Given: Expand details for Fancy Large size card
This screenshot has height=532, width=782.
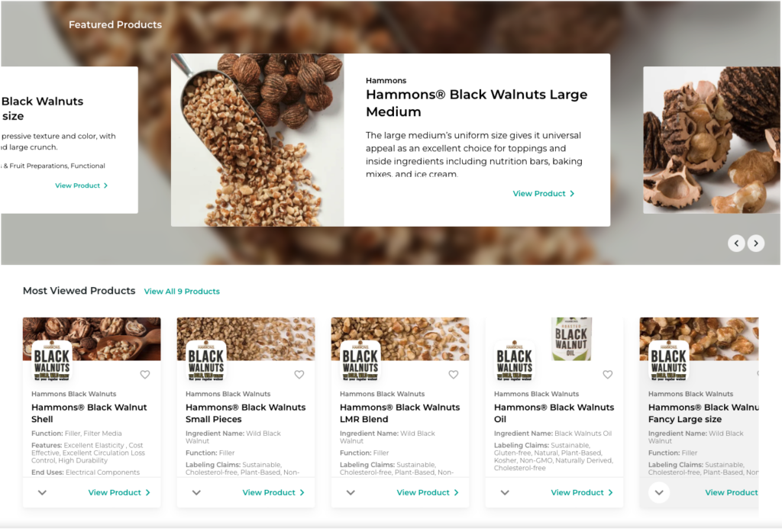Looking at the screenshot, I should (659, 492).
